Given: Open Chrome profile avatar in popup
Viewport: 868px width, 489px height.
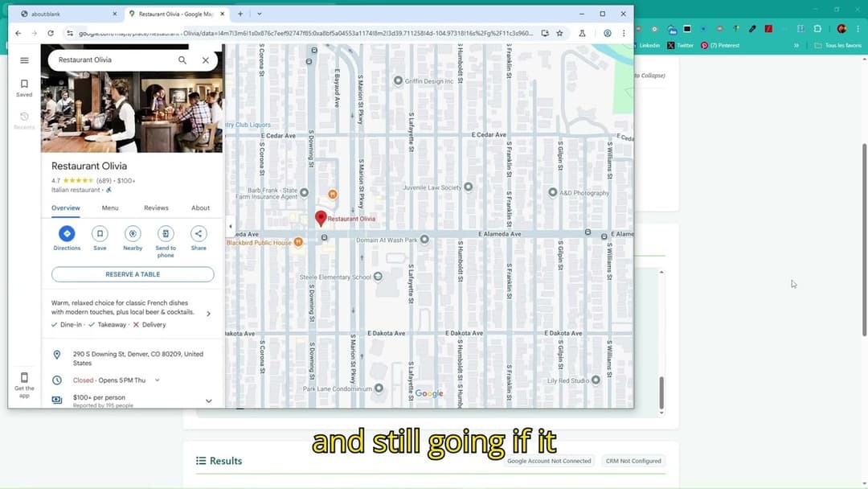Looking at the screenshot, I should (608, 33).
